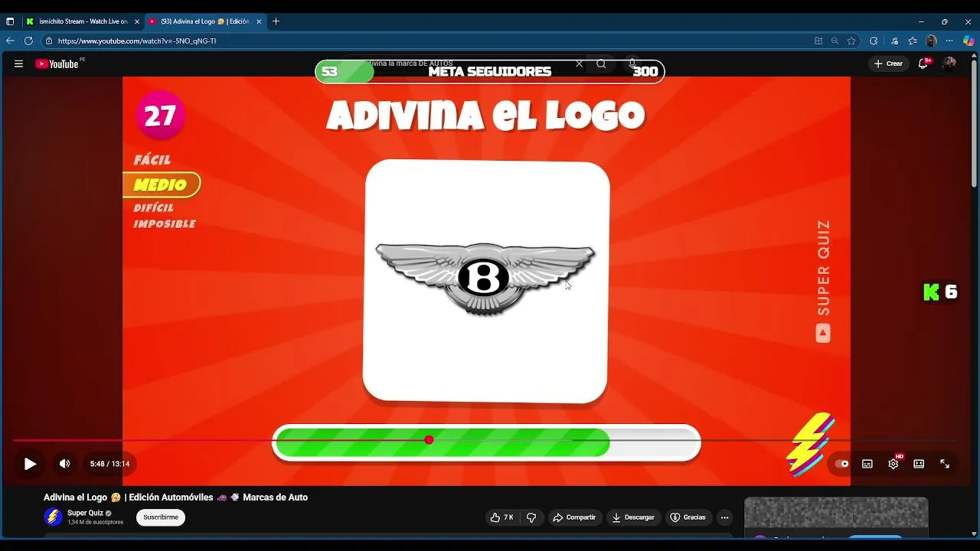Mute the video volume
Viewport: 980px width, 551px height.
65,464
